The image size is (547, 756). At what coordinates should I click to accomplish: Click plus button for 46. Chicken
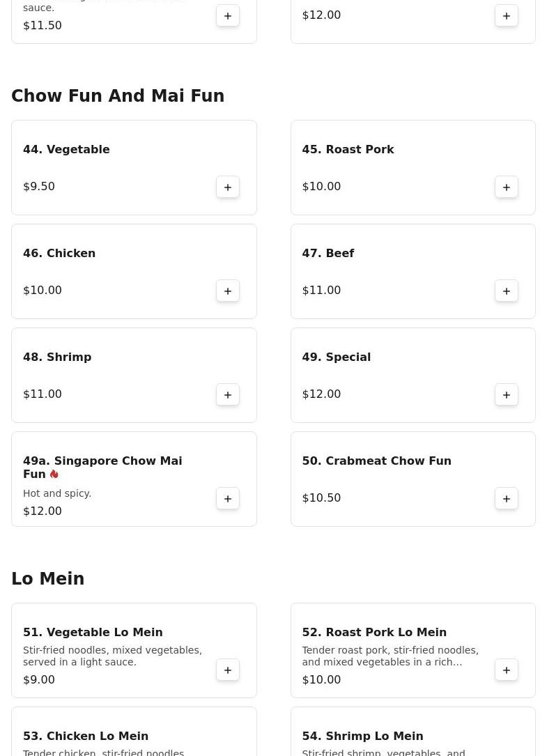228,291
